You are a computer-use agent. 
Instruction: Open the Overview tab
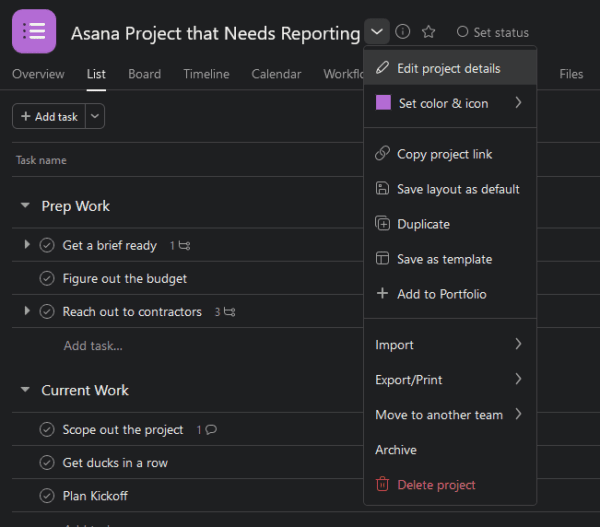(x=38, y=74)
